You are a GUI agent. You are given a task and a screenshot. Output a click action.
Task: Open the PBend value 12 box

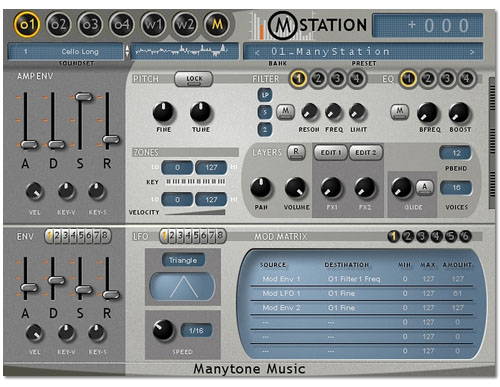click(x=456, y=153)
